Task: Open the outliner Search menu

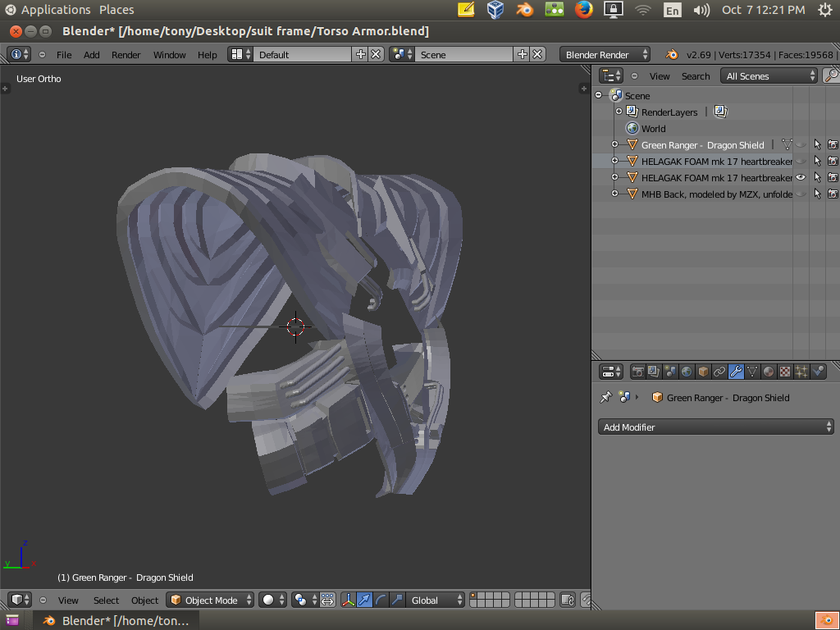Action: pos(696,76)
